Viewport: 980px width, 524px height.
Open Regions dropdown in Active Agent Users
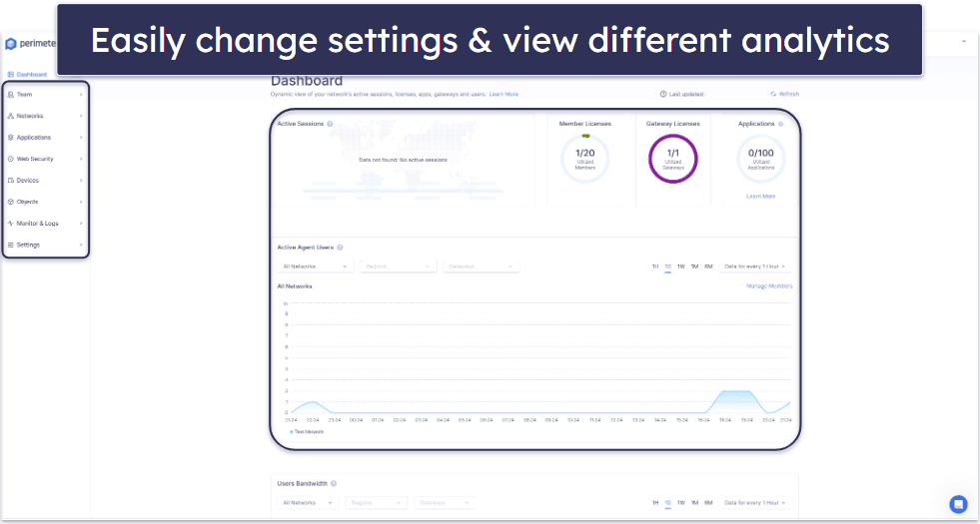pyautogui.click(x=399, y=266)
